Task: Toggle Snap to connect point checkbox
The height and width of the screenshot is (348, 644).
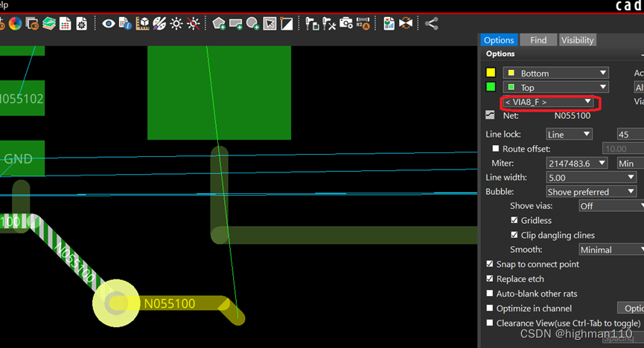Action: pos(490,264)
